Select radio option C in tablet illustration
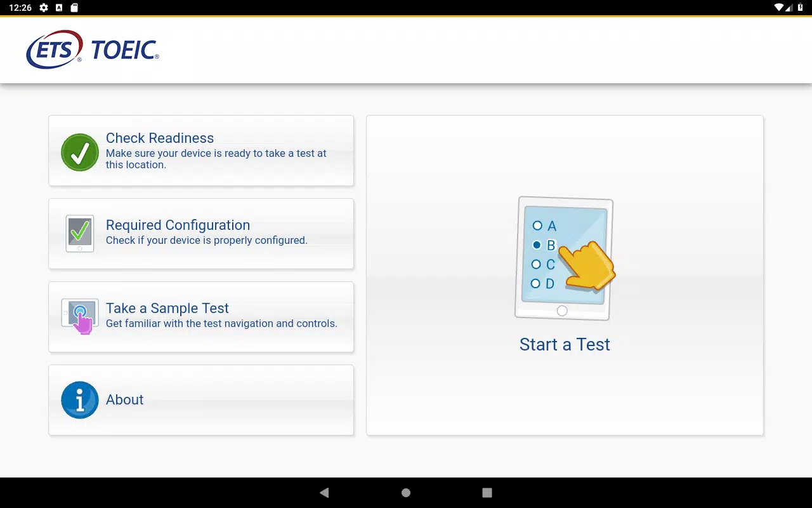The width and height of the screenshot is (812, 508). pos(536,264)
